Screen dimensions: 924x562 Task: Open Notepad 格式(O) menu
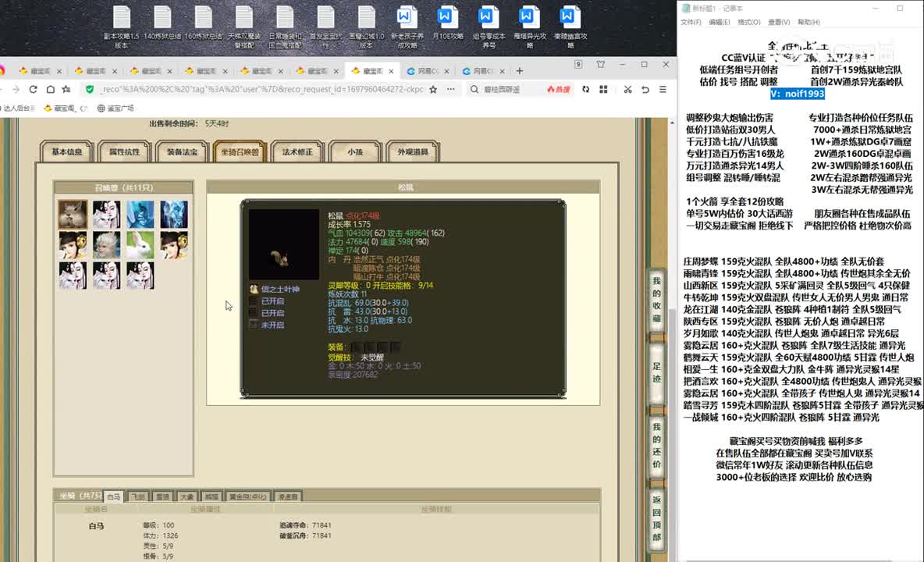[x=749, y=22]
